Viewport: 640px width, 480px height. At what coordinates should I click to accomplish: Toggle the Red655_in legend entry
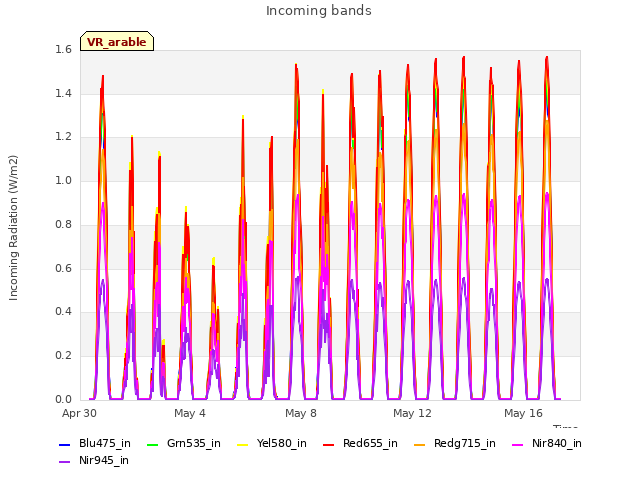click(360, 444)
